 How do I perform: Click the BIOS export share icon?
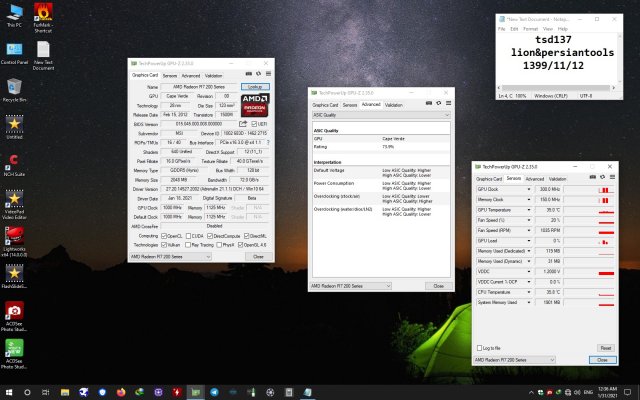point(243,124)
